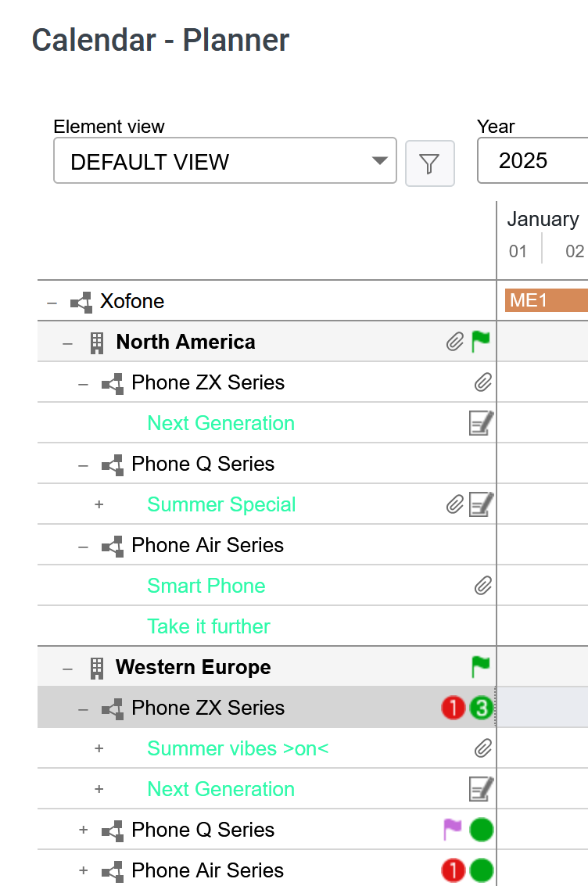Expand Western Europe Phone Q Series
Viewport: 588px width, 886px height.
(84, 830)
